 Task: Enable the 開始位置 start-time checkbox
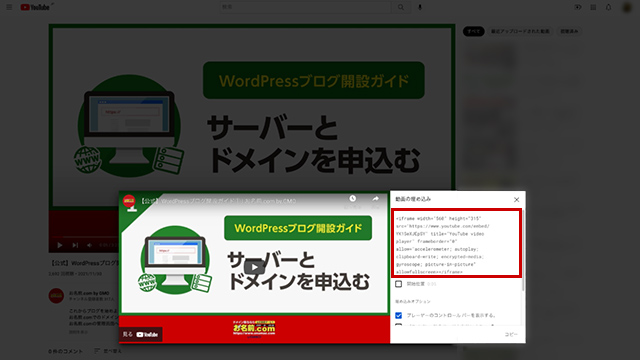(x=399, y=284)
